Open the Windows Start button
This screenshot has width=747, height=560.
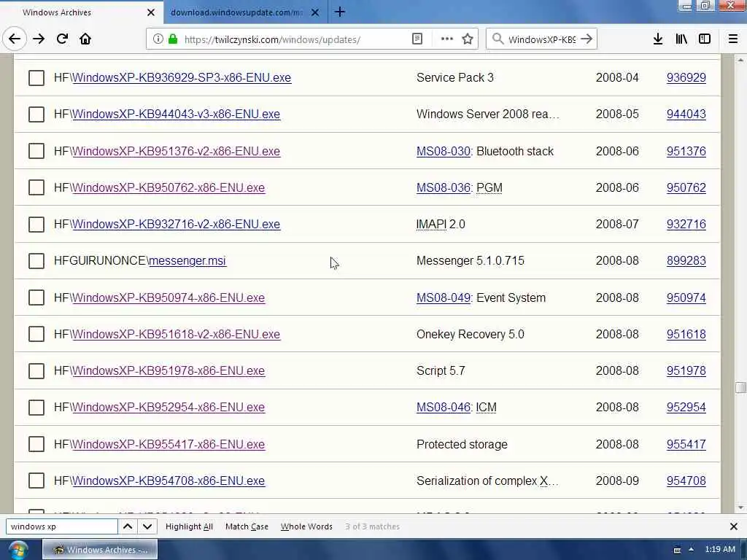click(18, 550)
